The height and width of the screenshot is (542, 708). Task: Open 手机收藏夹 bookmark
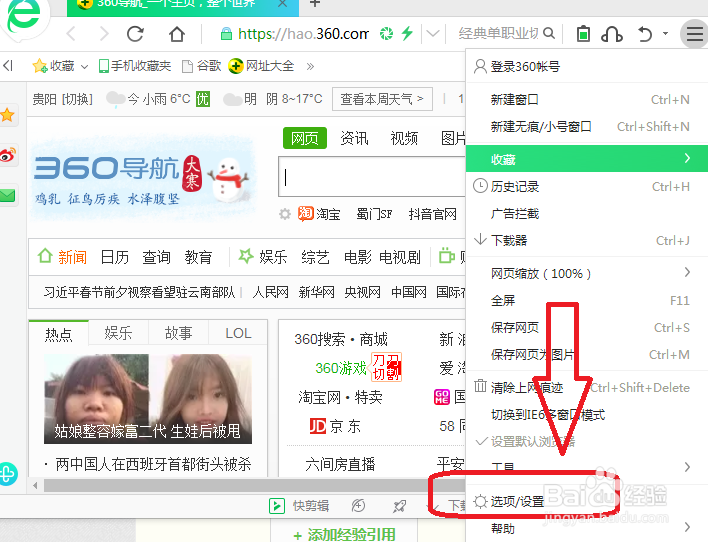pyautogui.click(x=135, y=66)
